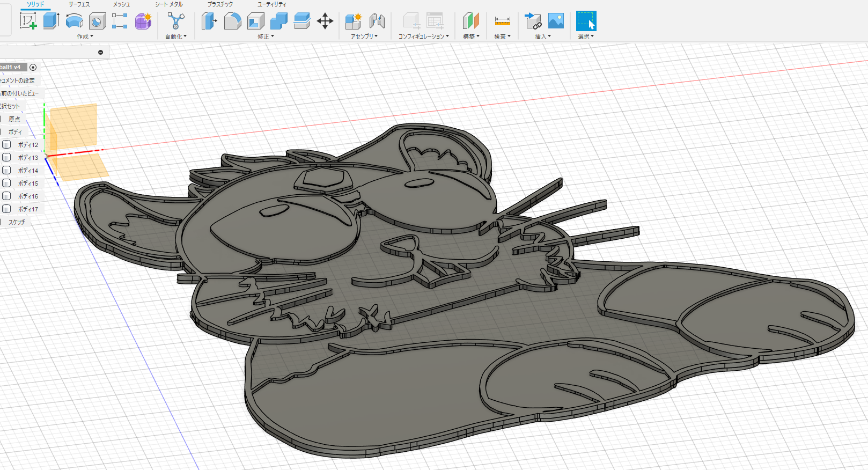Select the ボディ15 tree item label
This screenshot has height=470, width=868.
[x=28, y=183]
